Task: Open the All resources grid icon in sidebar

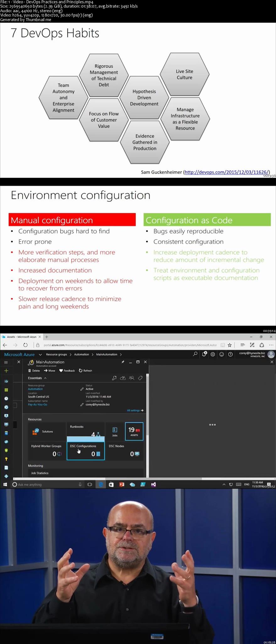Action: pyautogui.click(x=6, y=390)
